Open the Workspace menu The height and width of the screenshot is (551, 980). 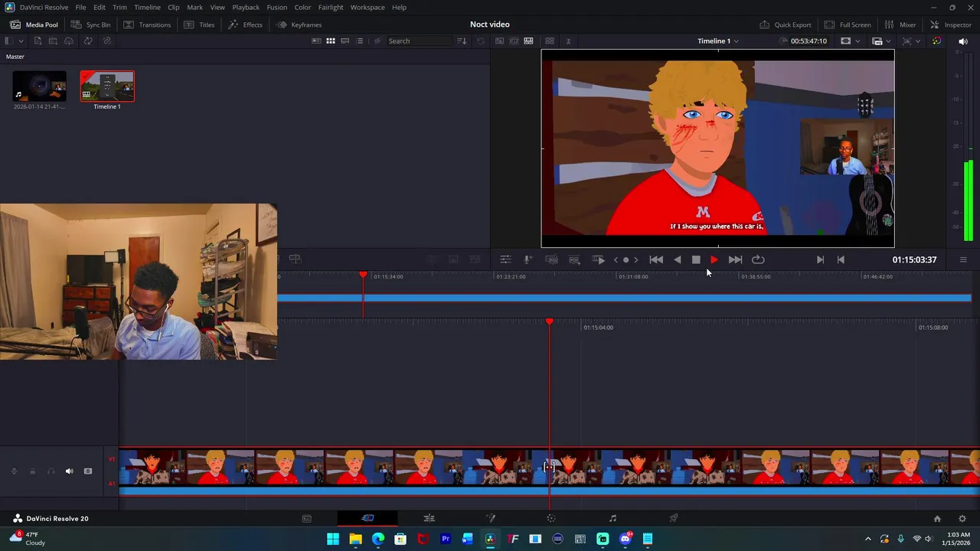click(x=367, y=7)
